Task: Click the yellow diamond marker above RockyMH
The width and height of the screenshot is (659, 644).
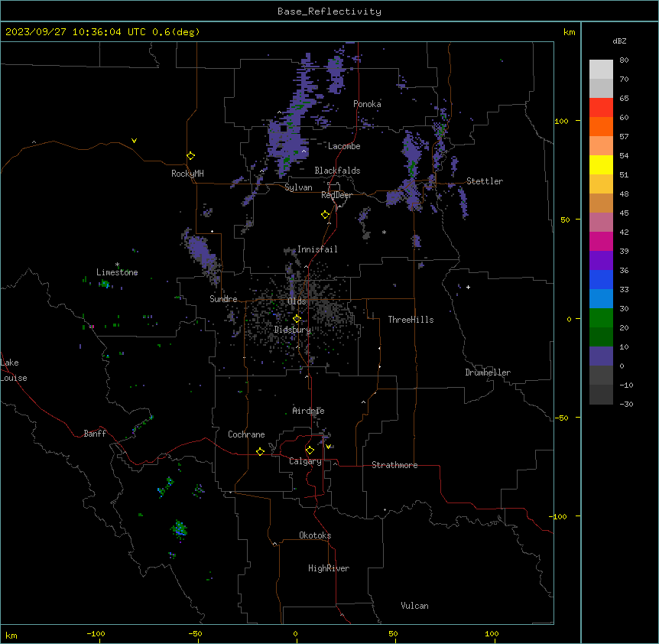Action: point(191,156)
